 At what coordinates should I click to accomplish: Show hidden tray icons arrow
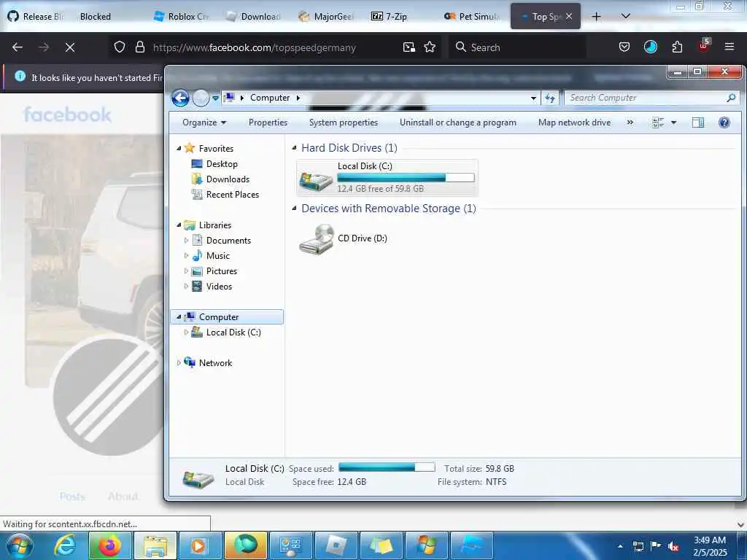(x=620, y=547)
